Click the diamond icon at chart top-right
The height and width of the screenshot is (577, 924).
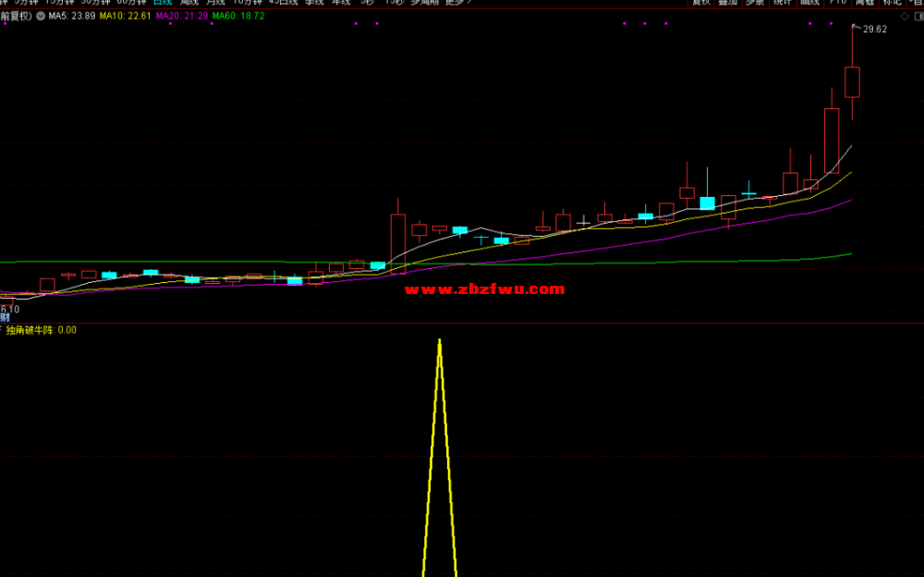(905, 17)
